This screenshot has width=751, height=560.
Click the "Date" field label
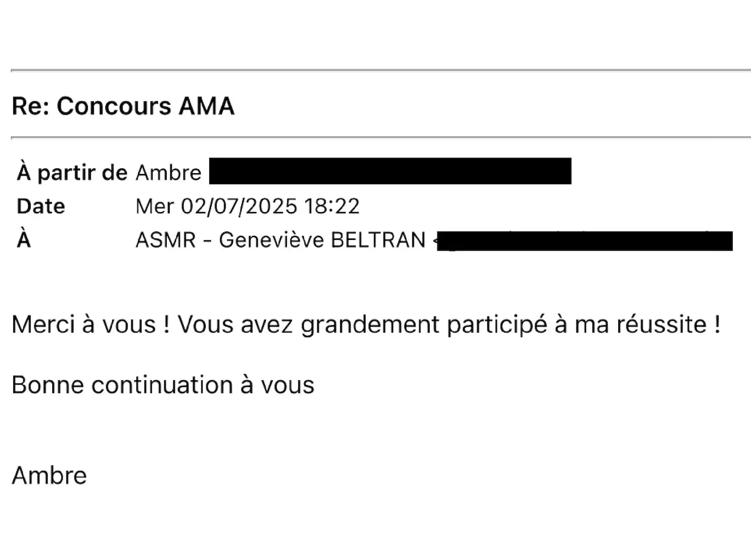point(41,207)
